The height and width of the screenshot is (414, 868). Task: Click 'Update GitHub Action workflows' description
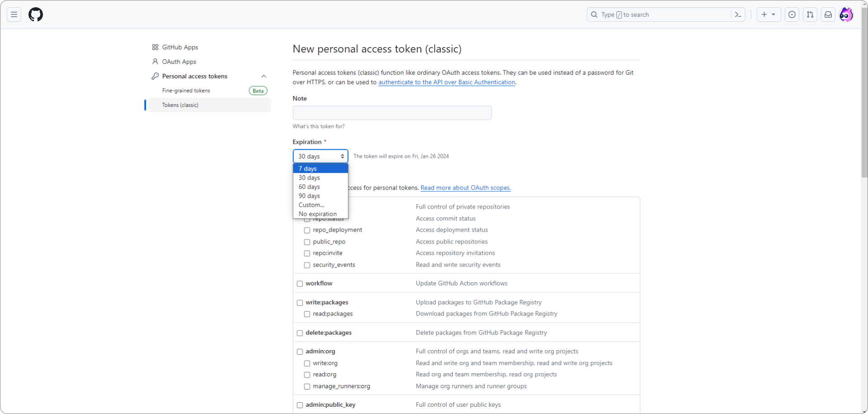point(462,283)
